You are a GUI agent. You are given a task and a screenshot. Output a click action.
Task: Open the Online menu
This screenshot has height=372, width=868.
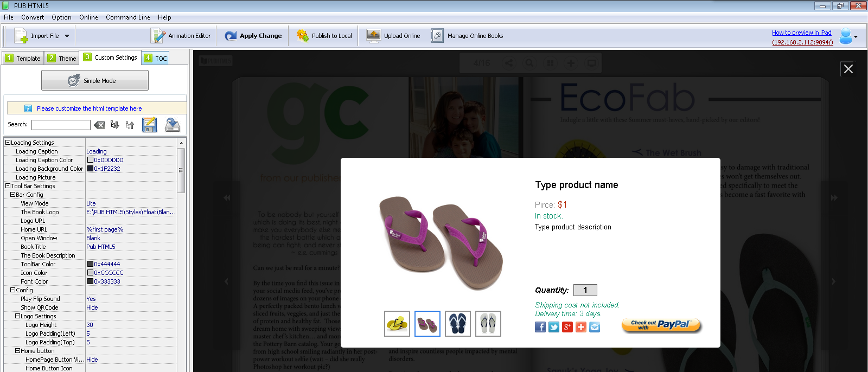[88, 17]
